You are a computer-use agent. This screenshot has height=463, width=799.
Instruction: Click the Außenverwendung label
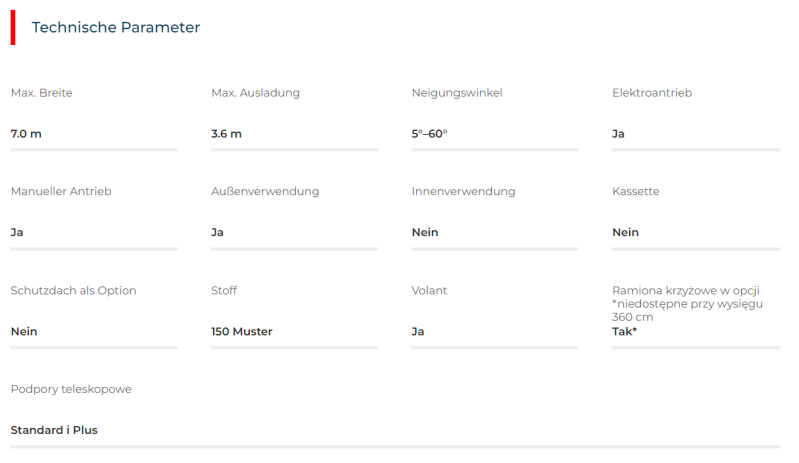coord(265,191)
